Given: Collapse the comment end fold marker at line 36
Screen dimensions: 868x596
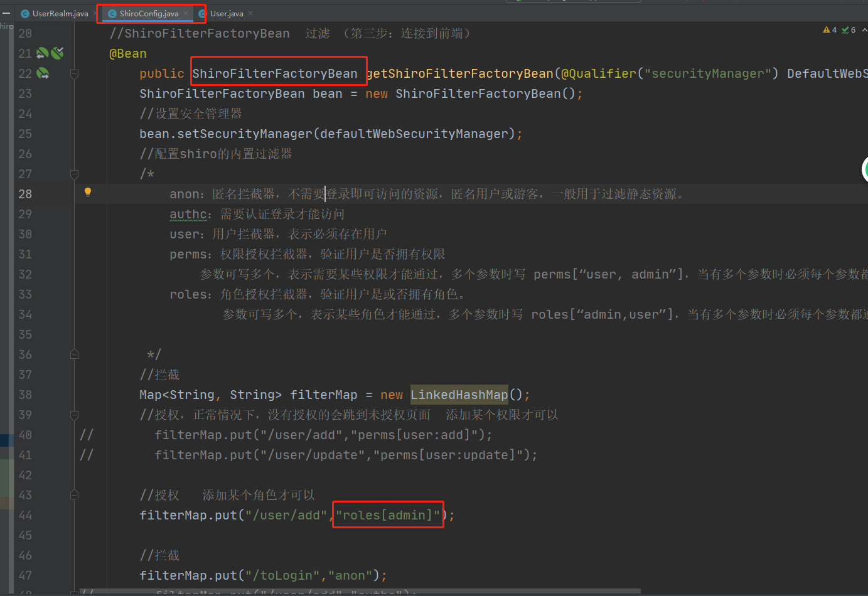Looking at the screenshot, I should tap(74, 354).
